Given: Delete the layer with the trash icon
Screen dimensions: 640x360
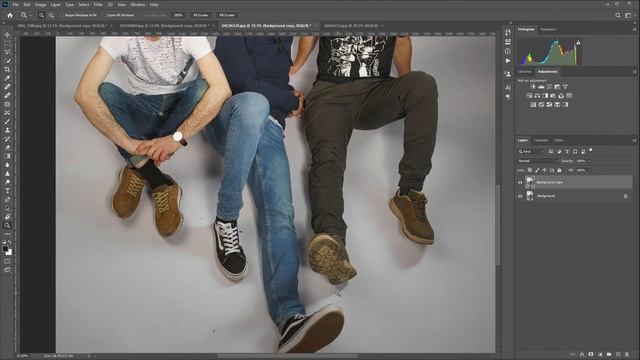Looking at the screenshot, I should tap(627, 355).
